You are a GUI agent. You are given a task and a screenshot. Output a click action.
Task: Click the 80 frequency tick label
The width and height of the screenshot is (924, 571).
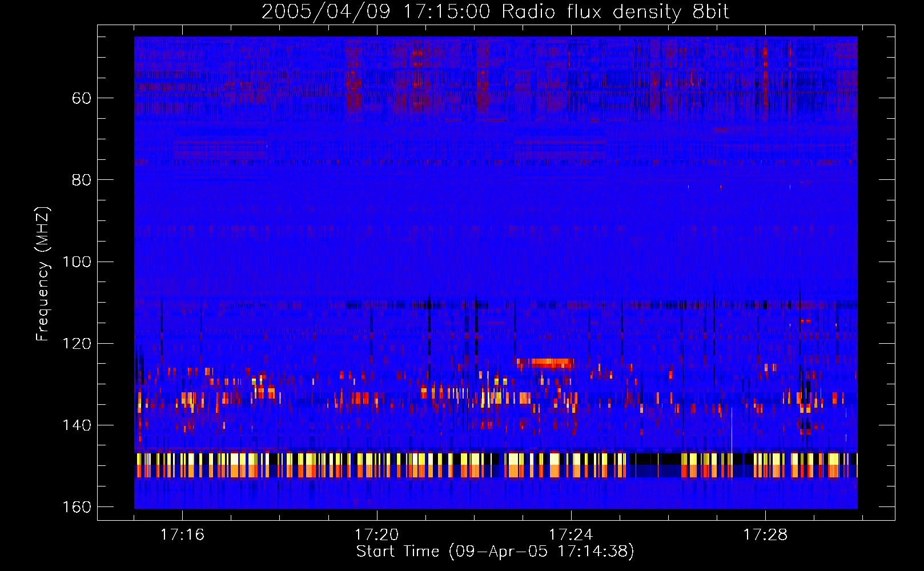coord(82,180)
